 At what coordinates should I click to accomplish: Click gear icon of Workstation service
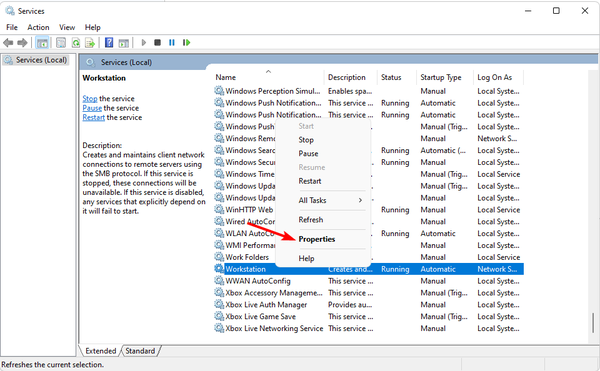click(219, 269)
